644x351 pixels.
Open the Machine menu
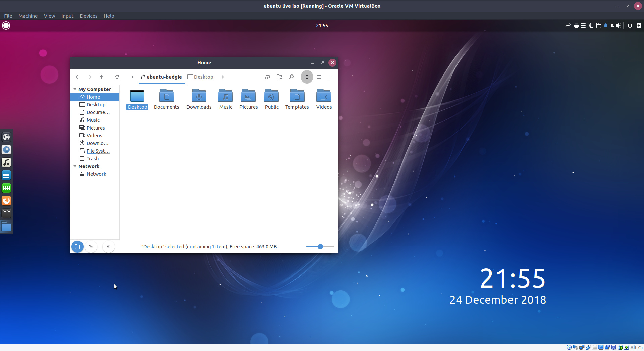(28, 16)
